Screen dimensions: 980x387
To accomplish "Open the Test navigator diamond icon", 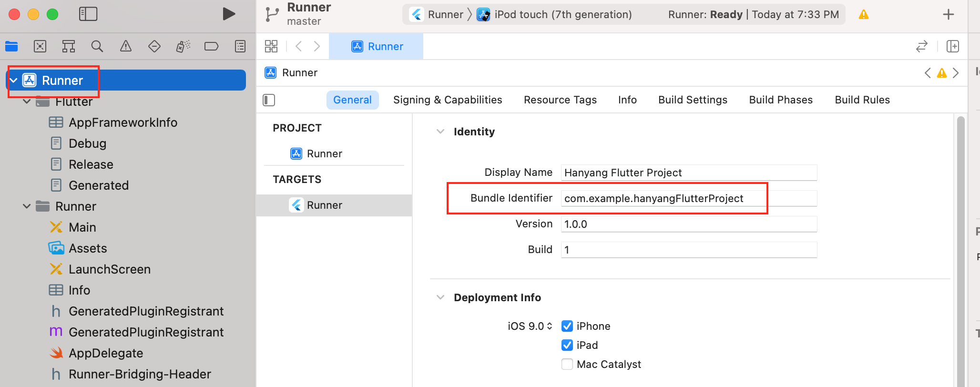I will pos(154,46).
